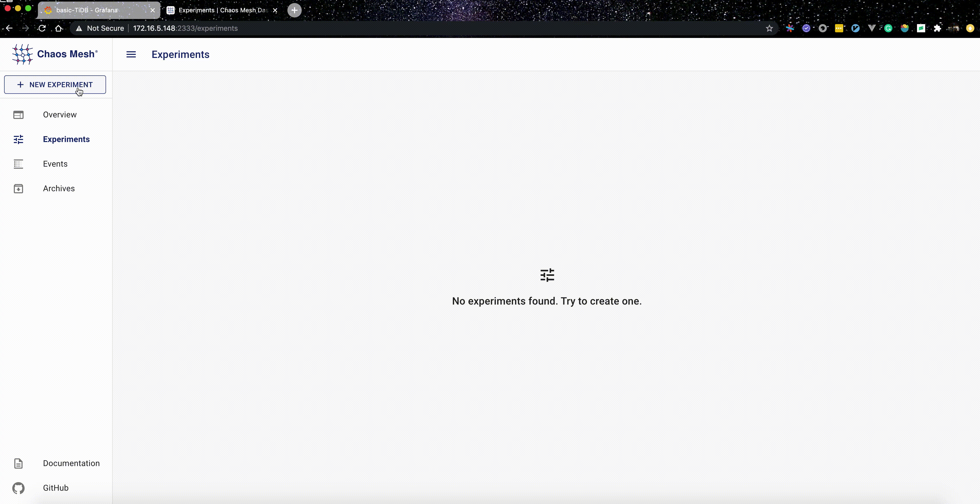
Task: Click the GitHub octocat icon
Action: (x=18, y=488)
